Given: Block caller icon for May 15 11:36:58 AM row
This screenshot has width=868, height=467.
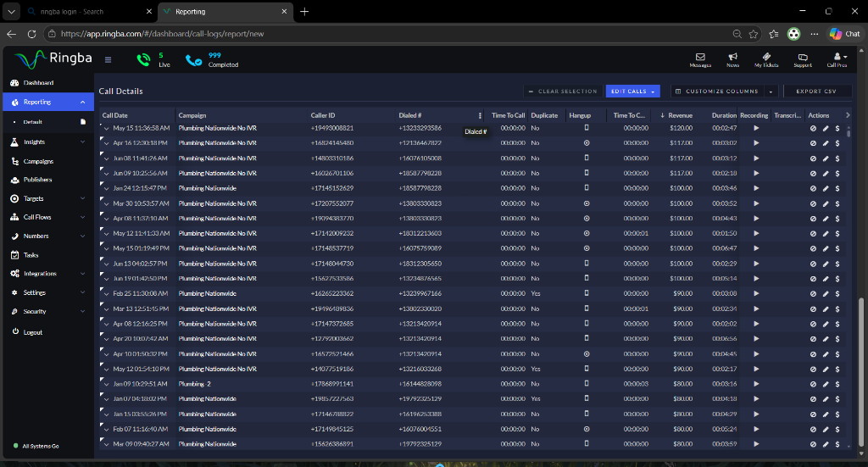Looking at the screenshot, I should pyautogui.click(x=813, y=128).
